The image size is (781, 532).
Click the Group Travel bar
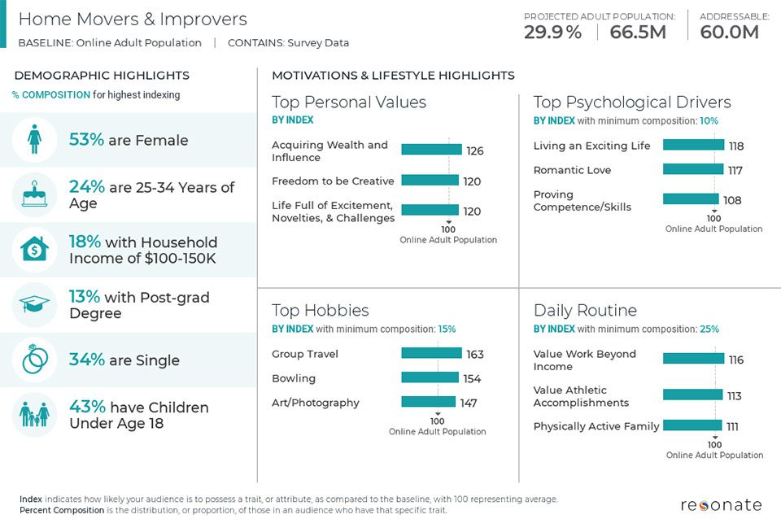tap(431, 353)
